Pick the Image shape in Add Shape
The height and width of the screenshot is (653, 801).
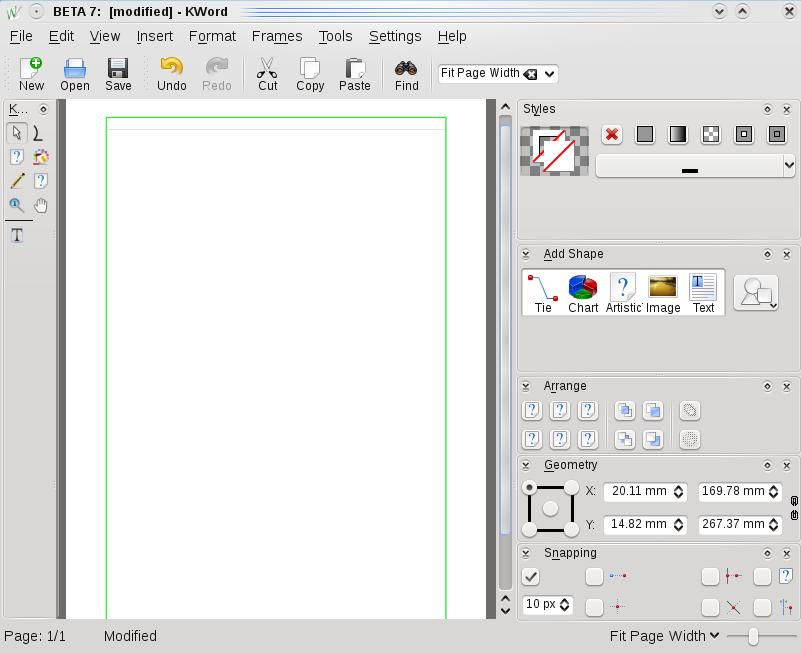point(663,293)
